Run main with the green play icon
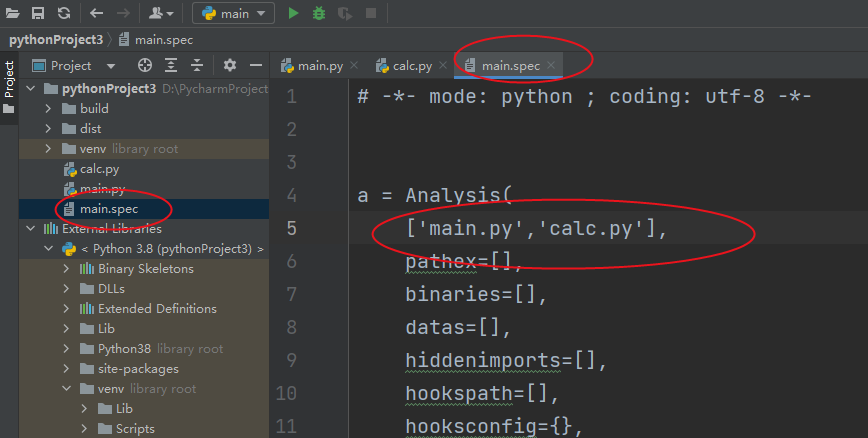Viewport: 868px width, 438px height. point(293,13)
